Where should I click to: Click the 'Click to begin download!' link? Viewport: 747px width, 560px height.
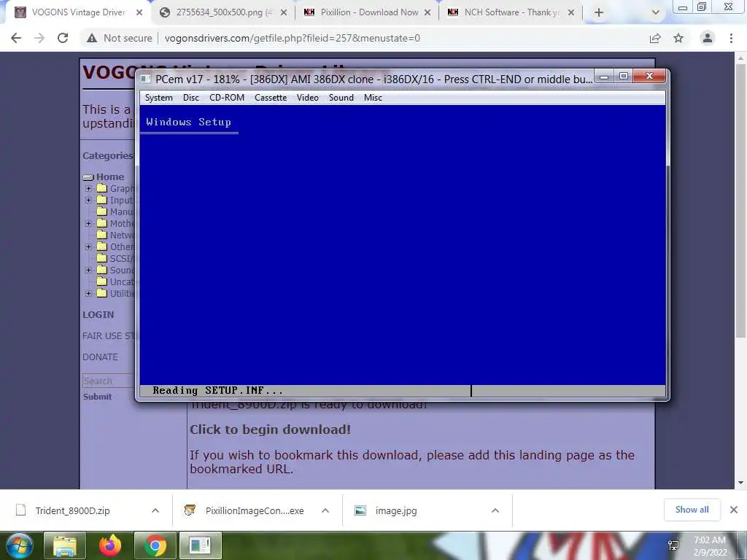point(270,429)
